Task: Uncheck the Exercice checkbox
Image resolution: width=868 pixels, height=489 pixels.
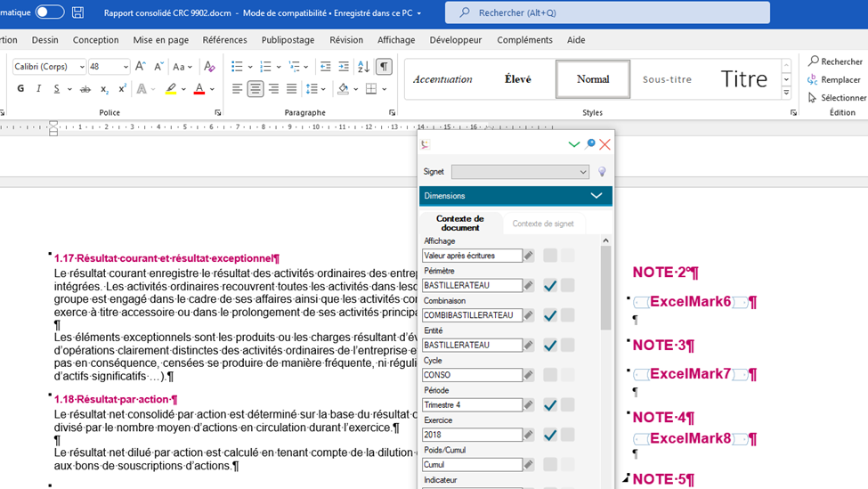Action: (x=549, y=435)
